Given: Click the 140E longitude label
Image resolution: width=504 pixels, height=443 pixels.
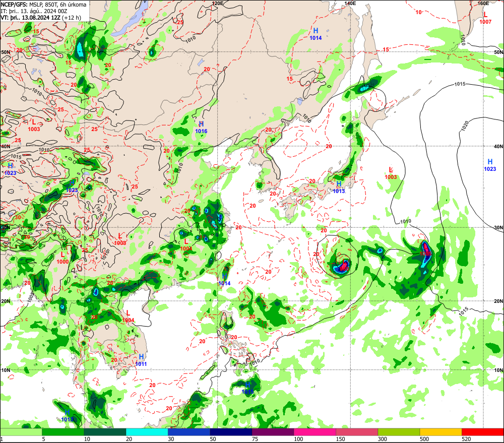Looking at the screenshot, I should (350, 3).
